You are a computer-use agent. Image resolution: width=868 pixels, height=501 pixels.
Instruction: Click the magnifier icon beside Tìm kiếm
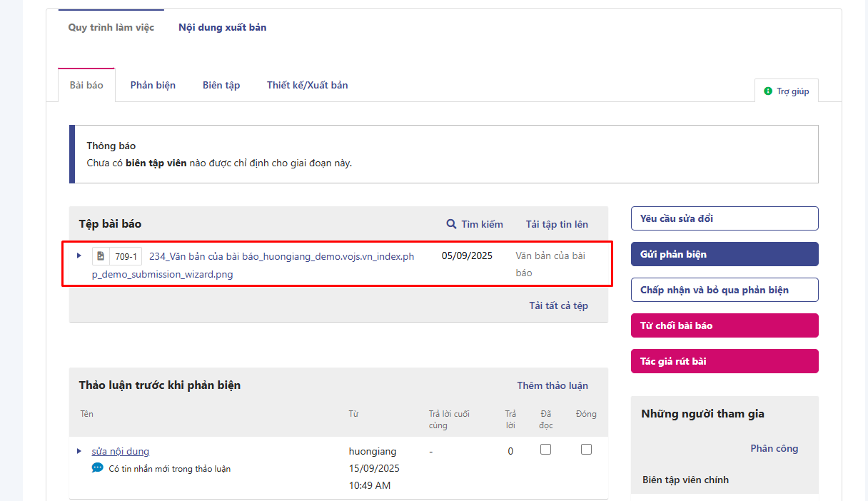(x=451, y=224)
